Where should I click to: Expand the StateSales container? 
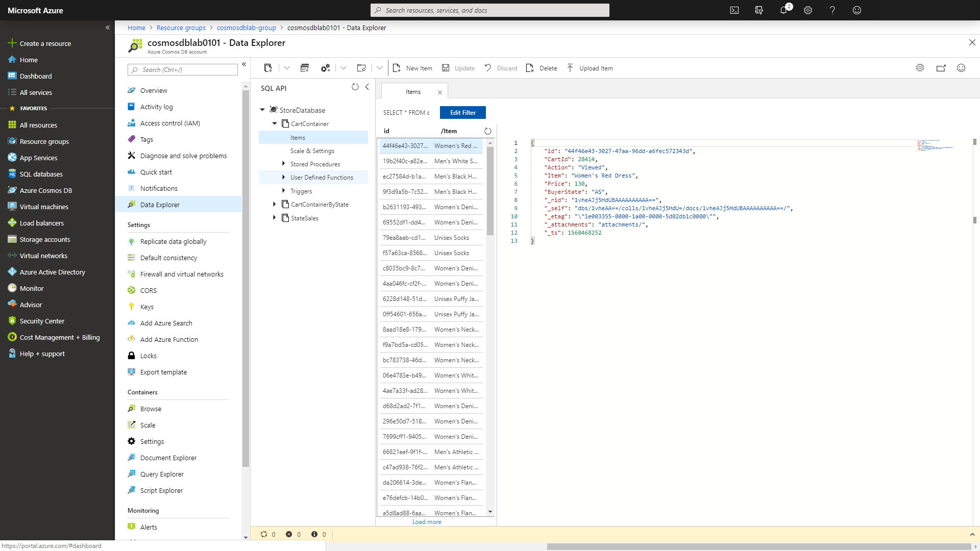tap(275, 218)
